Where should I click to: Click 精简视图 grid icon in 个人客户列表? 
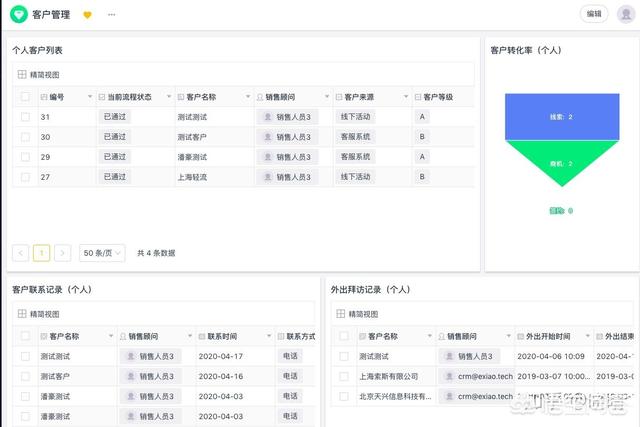(x=22, y=74)
